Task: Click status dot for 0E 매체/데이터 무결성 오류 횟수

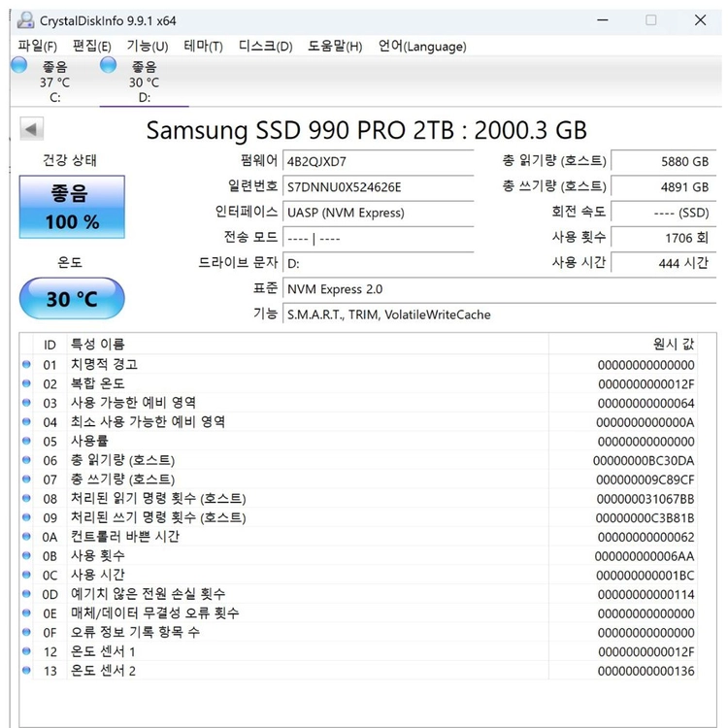Action: [26, 612]
